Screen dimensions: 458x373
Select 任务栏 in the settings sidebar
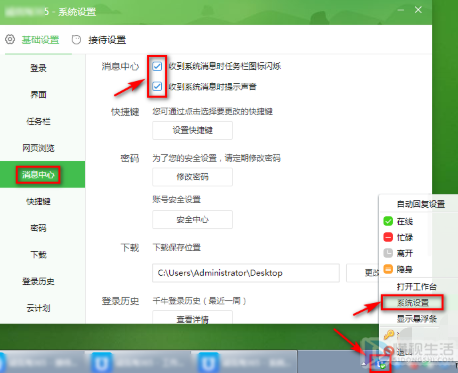(38, 121)
